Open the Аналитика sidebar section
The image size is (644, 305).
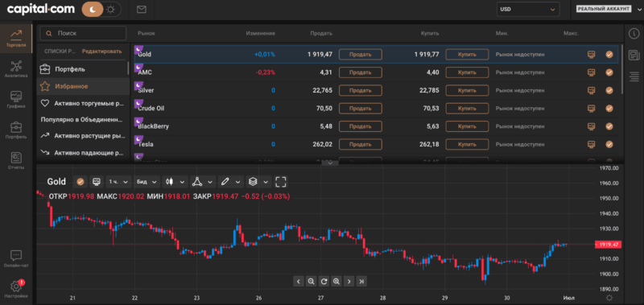[16, 69]
